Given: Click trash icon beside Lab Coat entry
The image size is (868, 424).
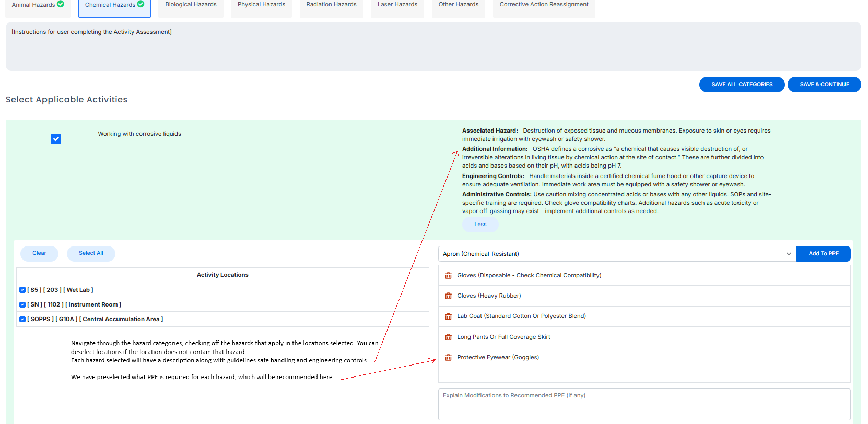Looking at the screenshot, I should coord(448,316).
